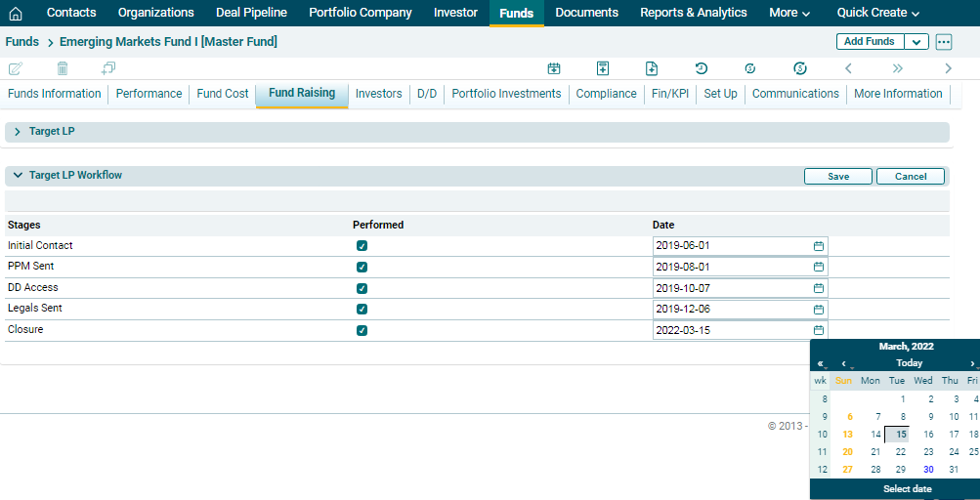Uncheck Performed for Initial Contact
The image size is (980, 500).
362,246
